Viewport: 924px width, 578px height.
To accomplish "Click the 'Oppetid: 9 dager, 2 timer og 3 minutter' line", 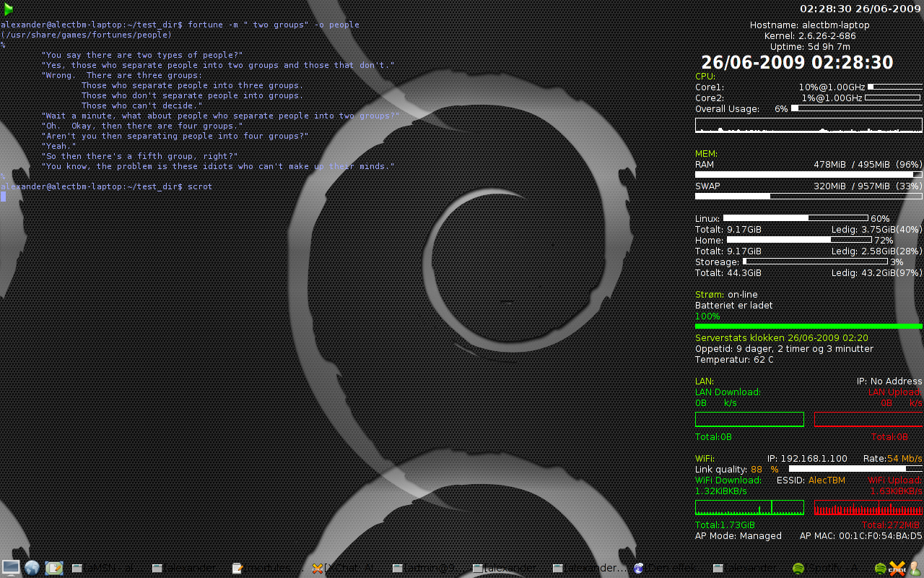I will 784,349.
